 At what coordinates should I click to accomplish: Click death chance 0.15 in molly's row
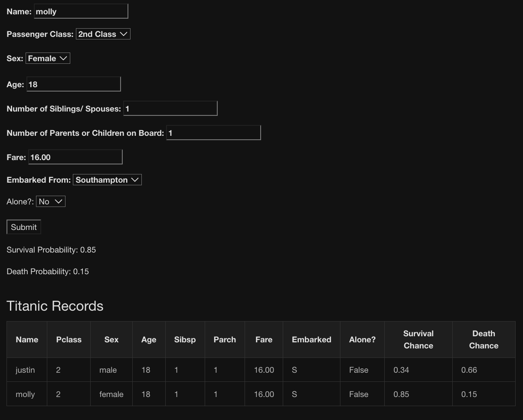click(484, 394)
